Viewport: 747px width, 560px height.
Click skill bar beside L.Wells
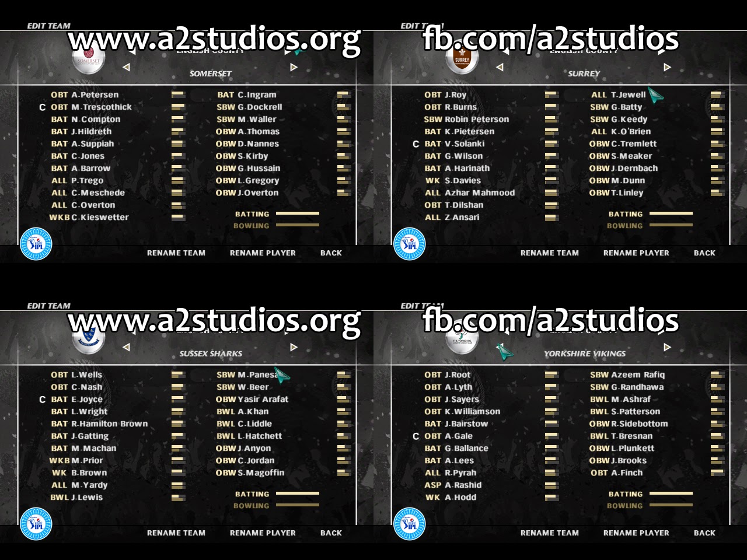178,374
